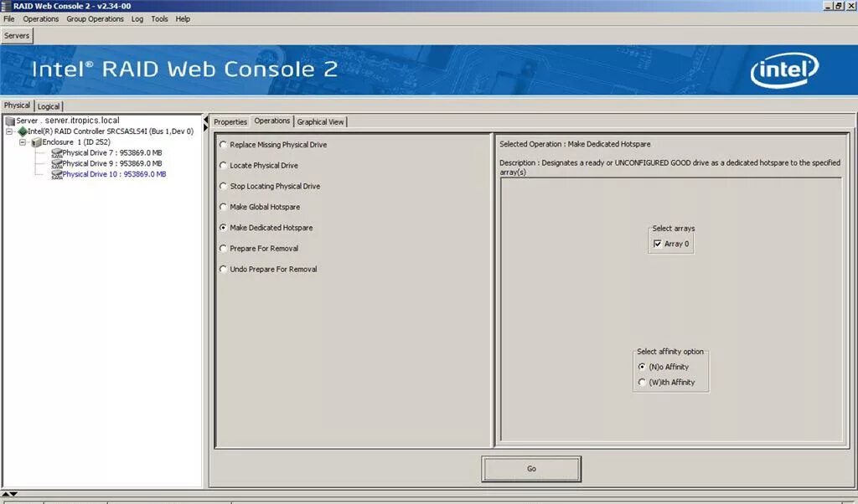The width and height of the screenshot is (858, 504).
Task: Select the (N)o Affinity radio button
Action: coord(642,367)
